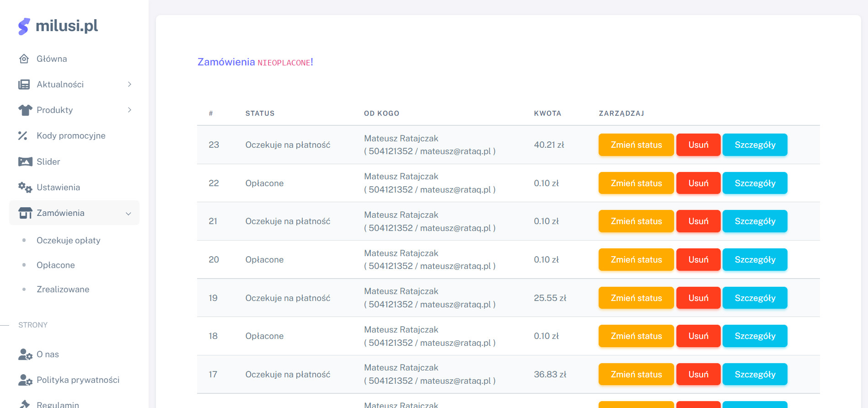Viewport: 868px width, 408px height.
Task: Click the STRONY section label
Action: [x=33, y=325]
